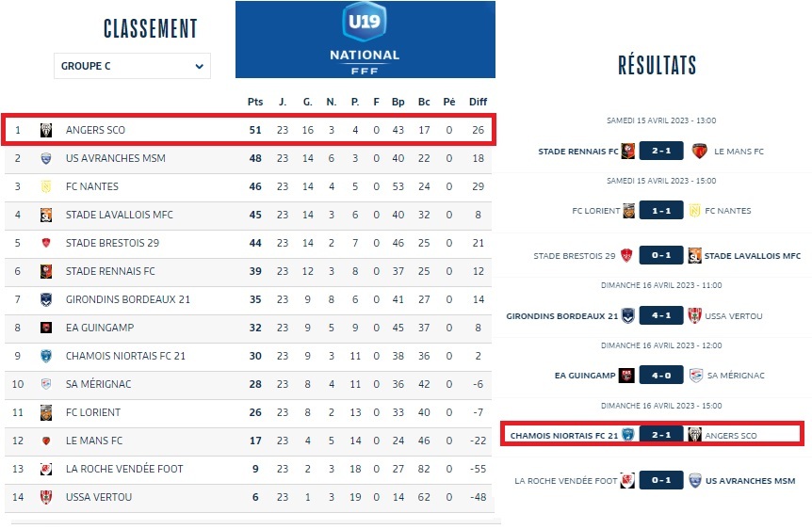Click the Le Mans FC crest in results
Screen dimensions: 812x529
tap(700, 151)
